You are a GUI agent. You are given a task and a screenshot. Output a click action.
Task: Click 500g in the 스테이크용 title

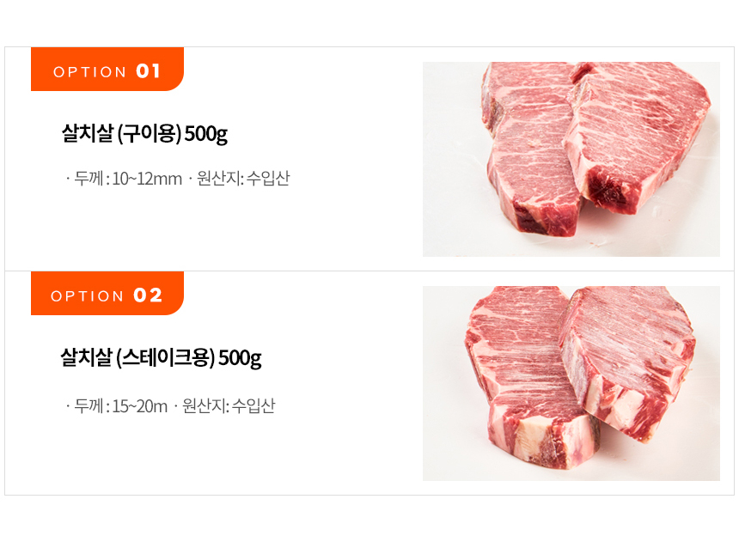[x=239, y=357]
